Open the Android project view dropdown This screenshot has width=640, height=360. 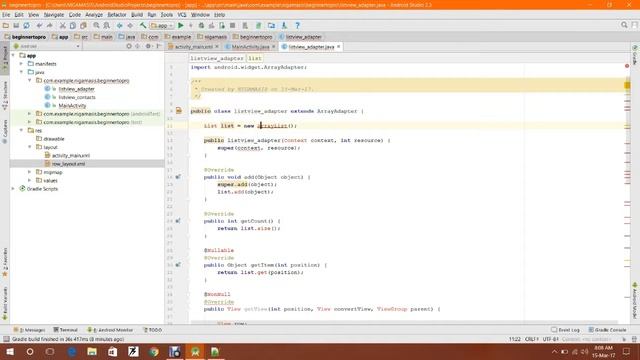[47, 46]
